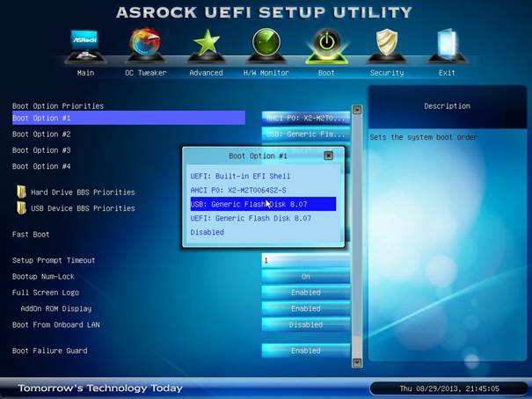Viewport: 532px width, 399px height.
Task: Open the H/W Monitor radar icon
Action: 266,44
